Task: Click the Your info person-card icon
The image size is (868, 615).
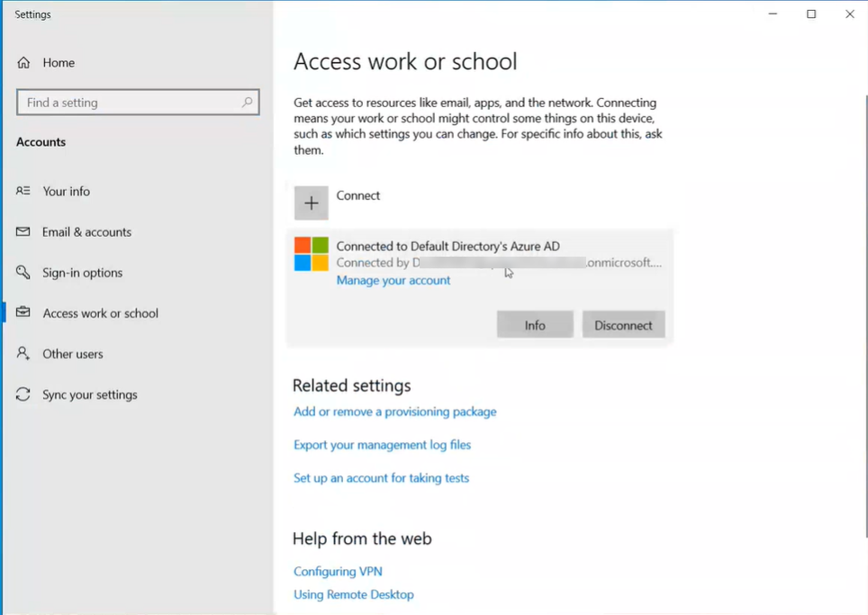Action: click(x=23, y=191)
